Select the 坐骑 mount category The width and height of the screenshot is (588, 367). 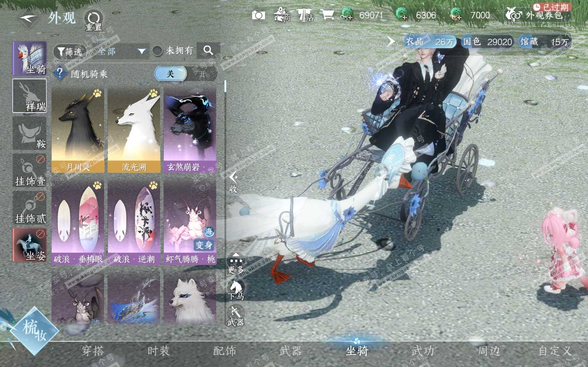pyautogui.click(x=29, y=58)
